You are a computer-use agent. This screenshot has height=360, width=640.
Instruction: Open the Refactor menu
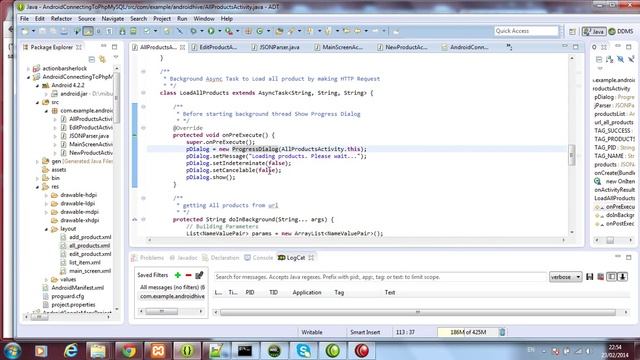click(61, 19)
